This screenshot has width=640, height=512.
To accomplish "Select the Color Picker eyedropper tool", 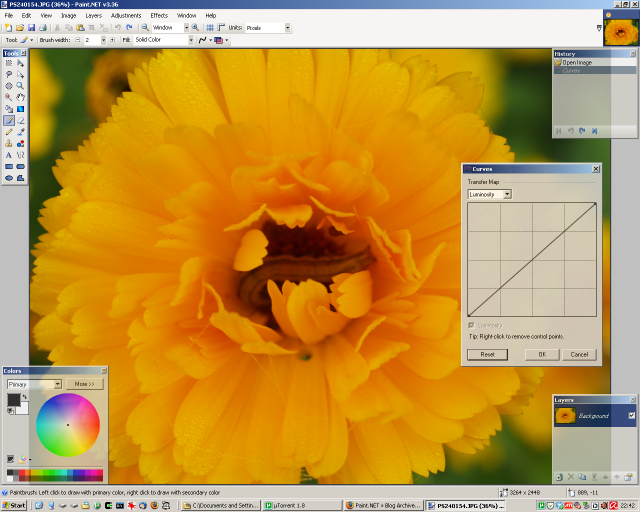I will 20,132.
